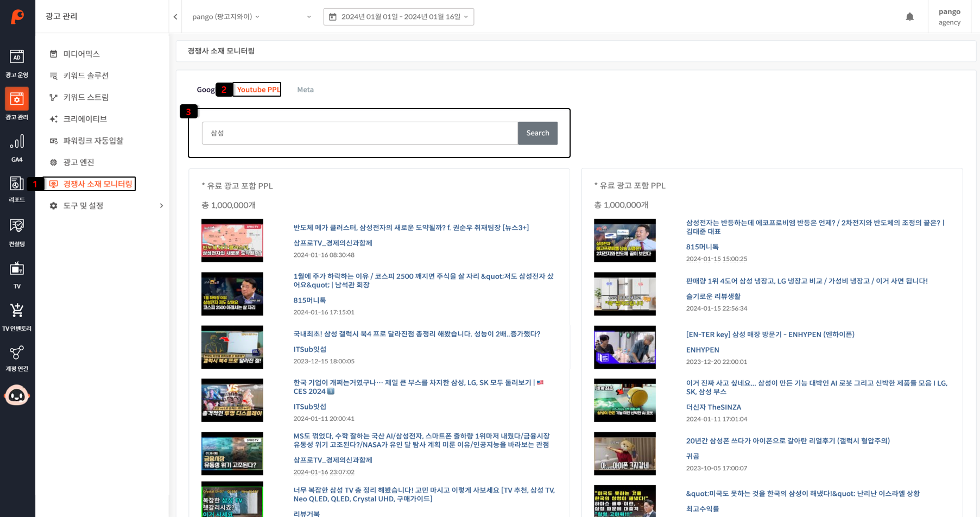Click the pango logo icon
Screen dimensions: 980x517
pos(17,17)
